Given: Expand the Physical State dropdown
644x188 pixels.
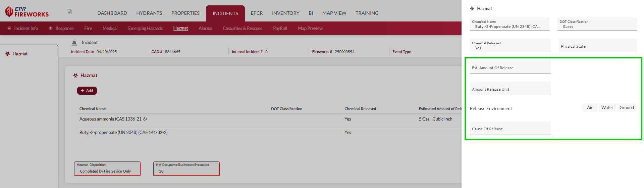Looking at the screenshot, I should coord(597,46).
